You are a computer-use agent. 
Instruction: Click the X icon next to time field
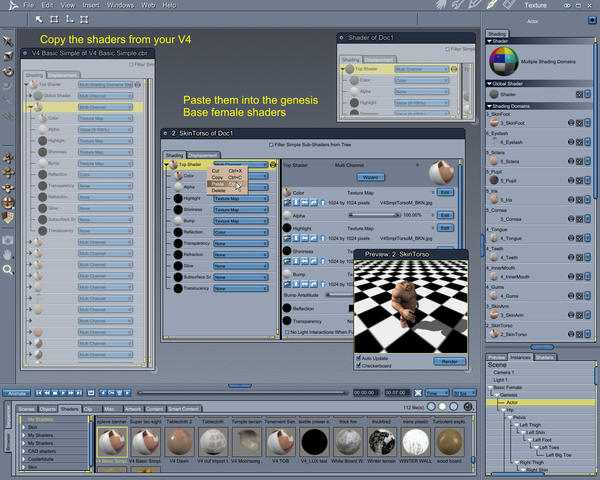[x=418, y=393]
